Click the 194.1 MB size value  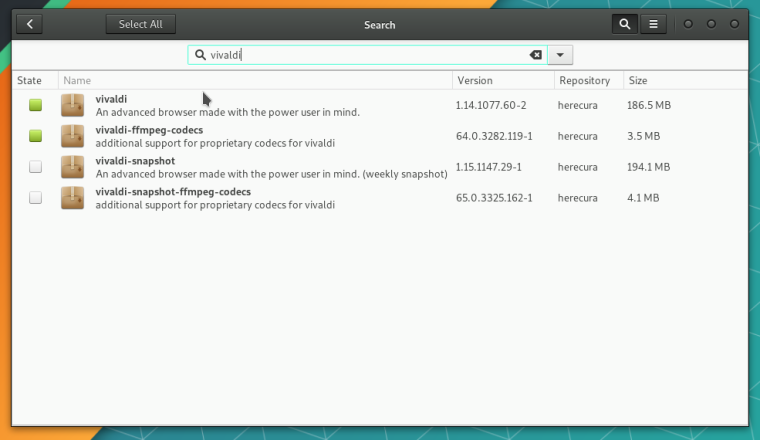(x=649, y=168)
